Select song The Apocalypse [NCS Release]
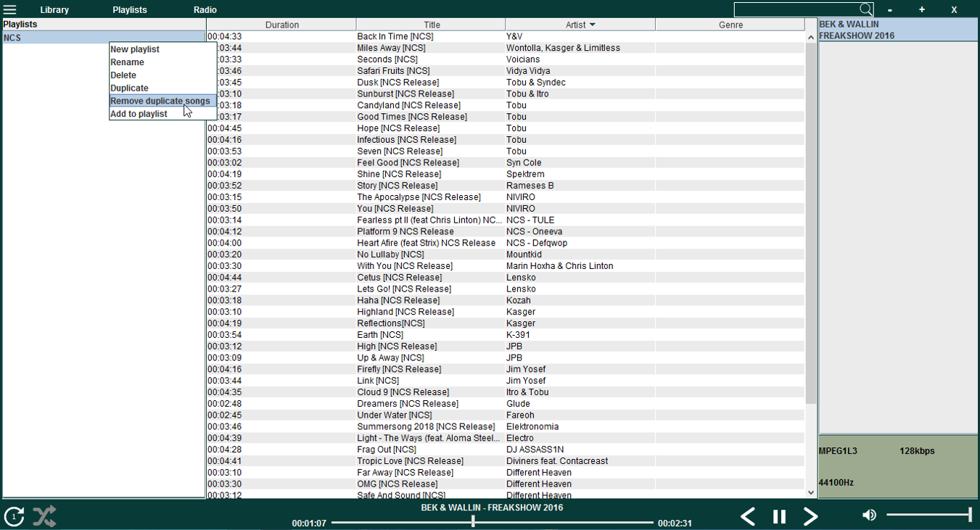Viewport: 980px width, 530px height. pyautogui.click(x=419, y=197)
